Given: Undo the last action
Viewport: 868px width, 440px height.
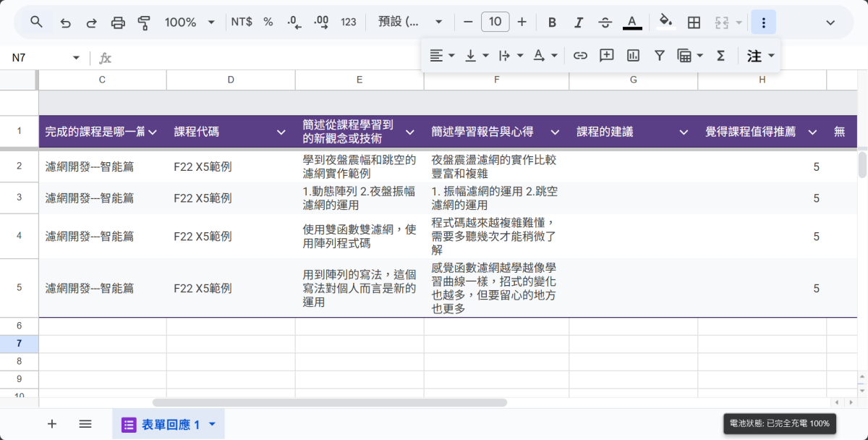Looking at the screenshot, I should pyautogui.click(x=66, y=22).
